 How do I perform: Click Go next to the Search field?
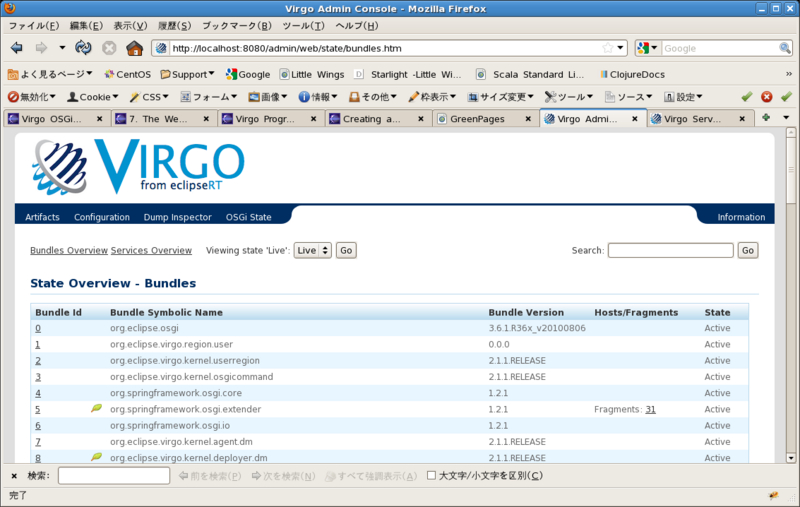747,250
